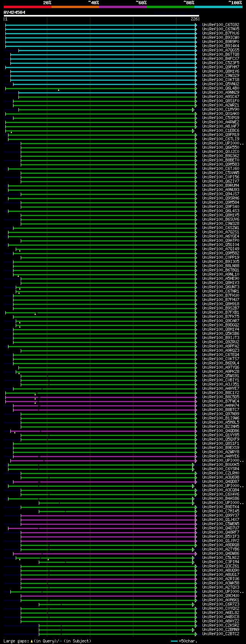Select the query name AV424504
246x644 pixels.
coord(15,12)
